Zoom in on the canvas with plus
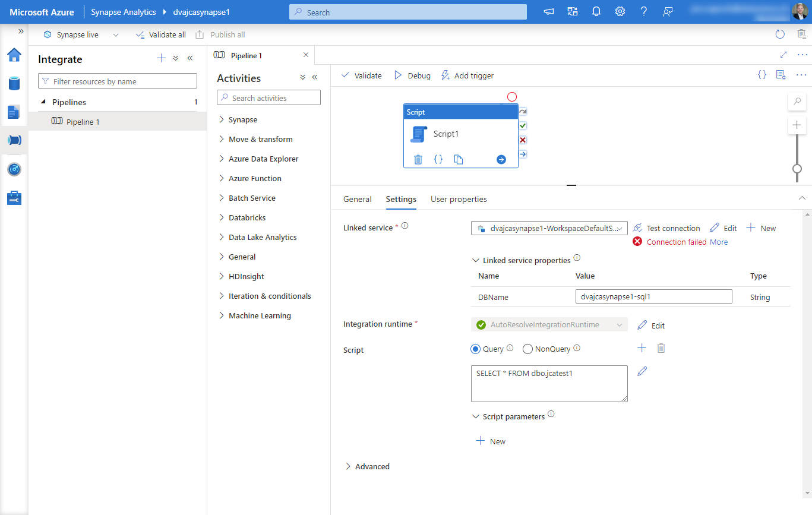 [x=797, y=125]
